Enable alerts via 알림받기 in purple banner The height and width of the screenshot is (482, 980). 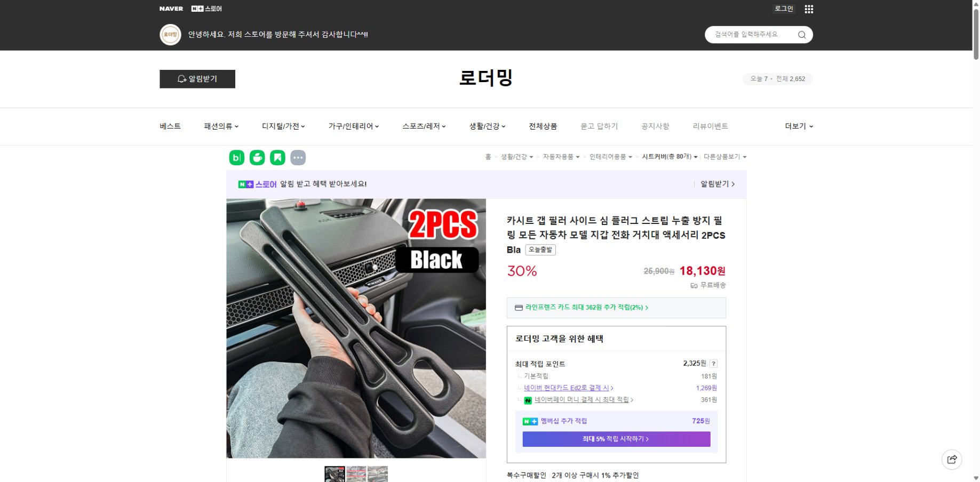[715, 184]
